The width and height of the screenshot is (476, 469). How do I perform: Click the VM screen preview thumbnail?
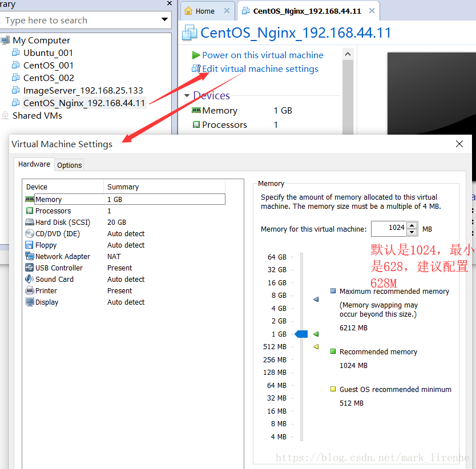pos(431,93)
